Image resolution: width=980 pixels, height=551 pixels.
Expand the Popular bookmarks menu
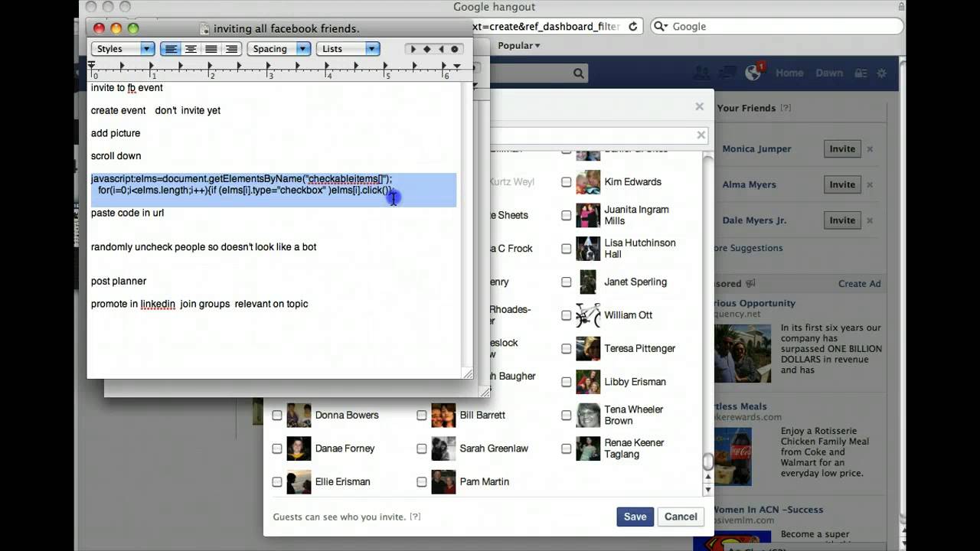point(519,45)
